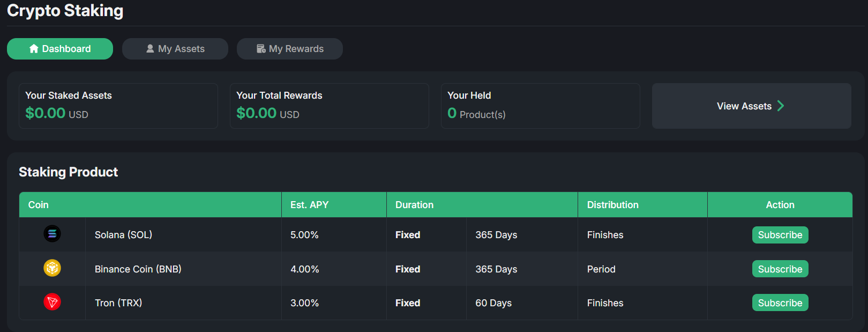This screenshot has height=332, width=868.
Task: Click the person icon in My Assets
Action: click(150, 49)
